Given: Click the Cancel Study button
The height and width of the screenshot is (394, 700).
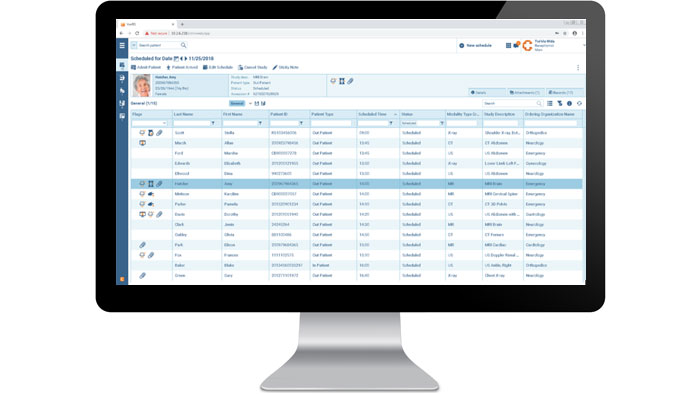Looking at the screenshot, I should pos(253,67).
